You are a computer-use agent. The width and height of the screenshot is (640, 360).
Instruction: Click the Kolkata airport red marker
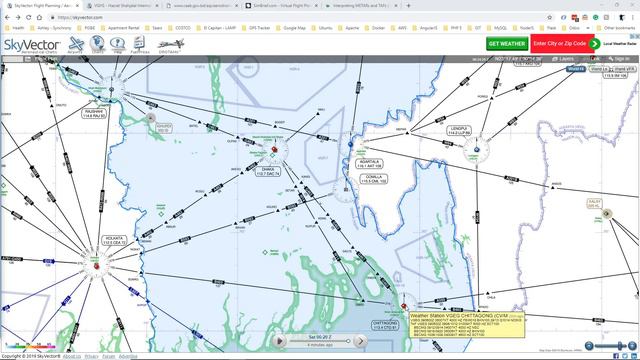97,266
